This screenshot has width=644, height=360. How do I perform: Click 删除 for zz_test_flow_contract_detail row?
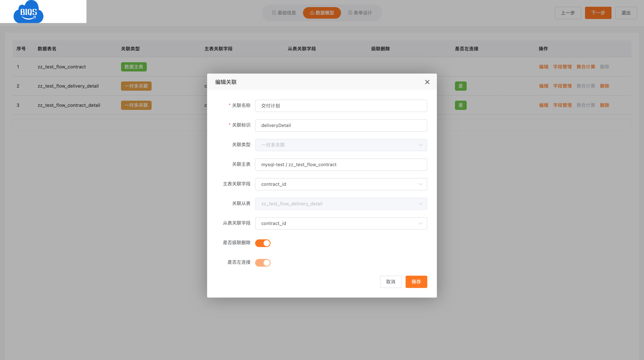[x=604, y=105]
